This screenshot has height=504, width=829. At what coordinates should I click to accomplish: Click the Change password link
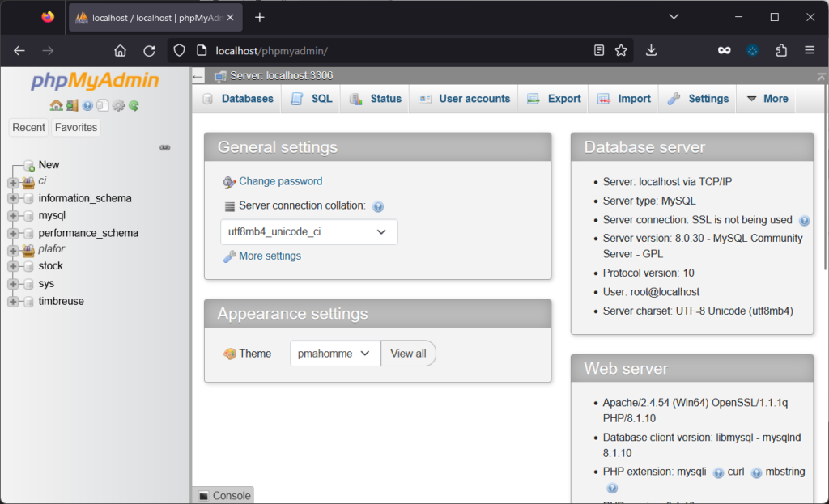tap(281, 181)
